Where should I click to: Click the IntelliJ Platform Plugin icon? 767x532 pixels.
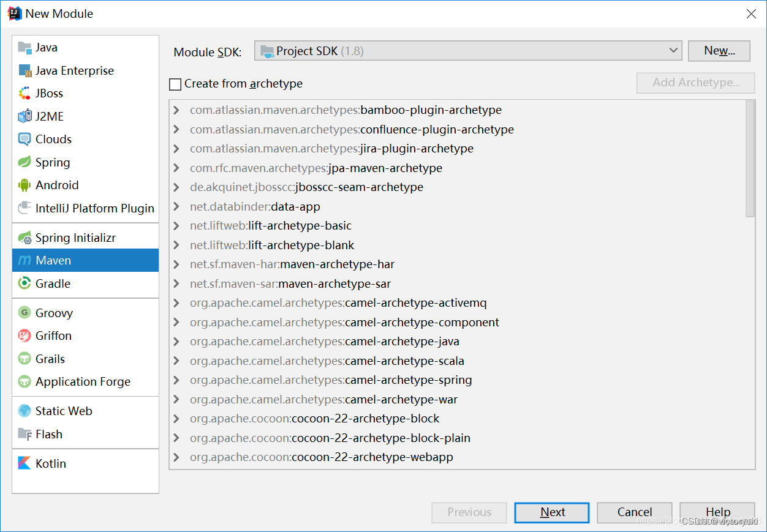click(x=25, y=208)
